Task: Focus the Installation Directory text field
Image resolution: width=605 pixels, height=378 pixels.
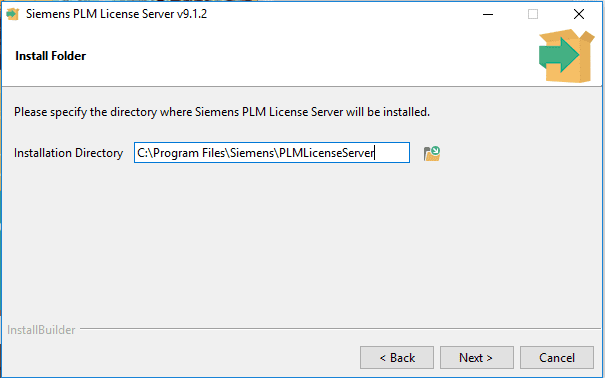Action: click(272, 153)
